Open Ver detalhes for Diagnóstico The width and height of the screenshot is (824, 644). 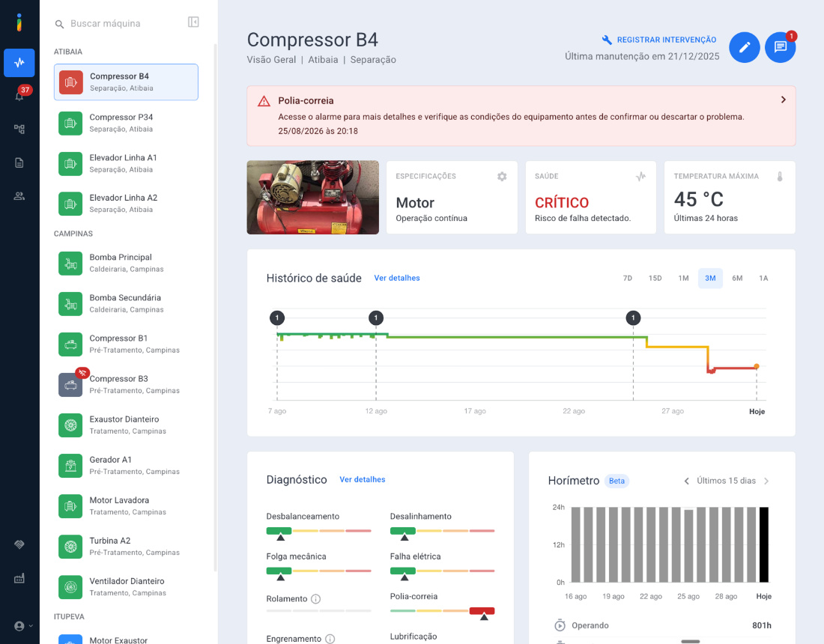point(362,479)
